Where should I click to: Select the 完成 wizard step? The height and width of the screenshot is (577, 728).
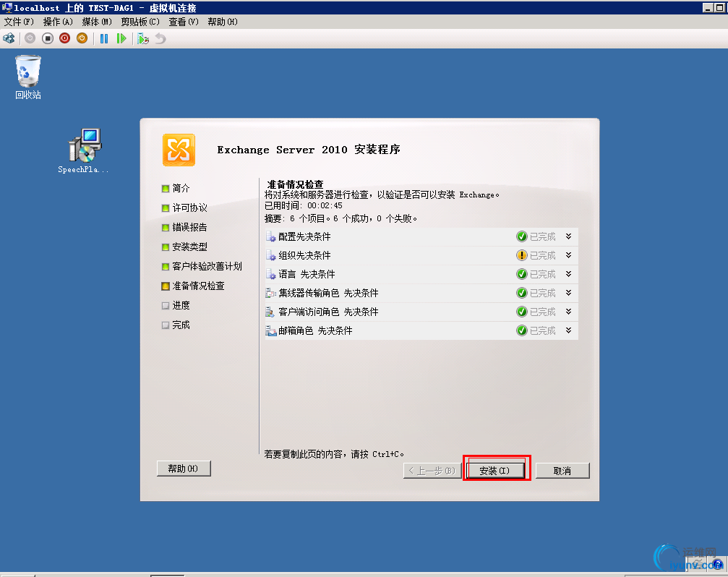pyautogui.click(x=181, y=325)
